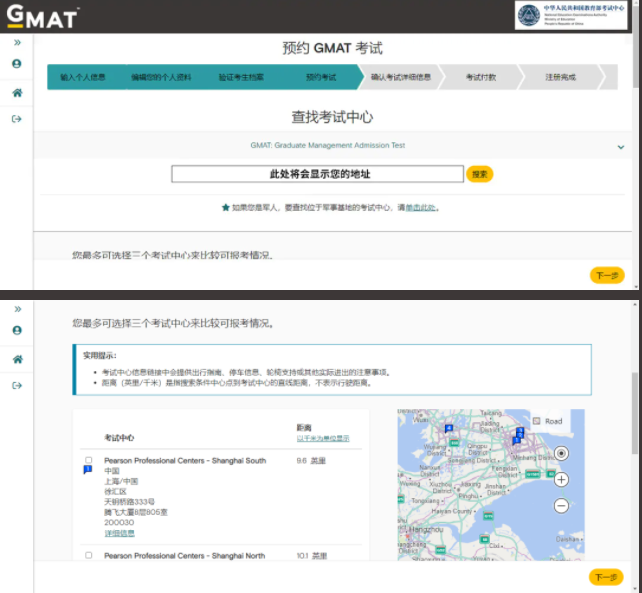Click the lowest map pin in the Shanghai cluster

point(516,441)
